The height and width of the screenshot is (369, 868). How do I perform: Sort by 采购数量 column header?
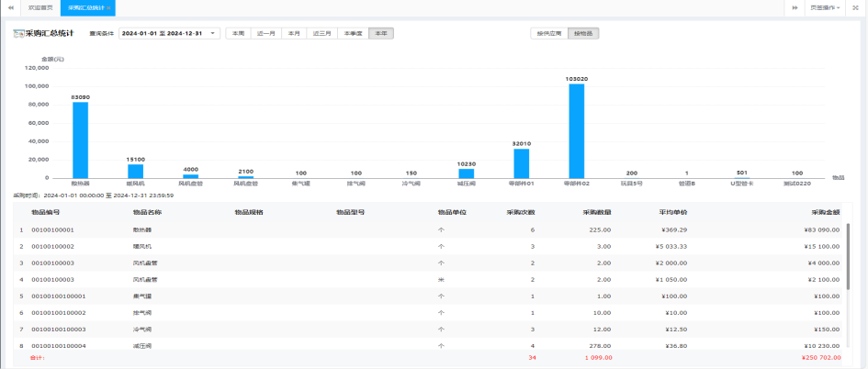(x=597, y=212)
